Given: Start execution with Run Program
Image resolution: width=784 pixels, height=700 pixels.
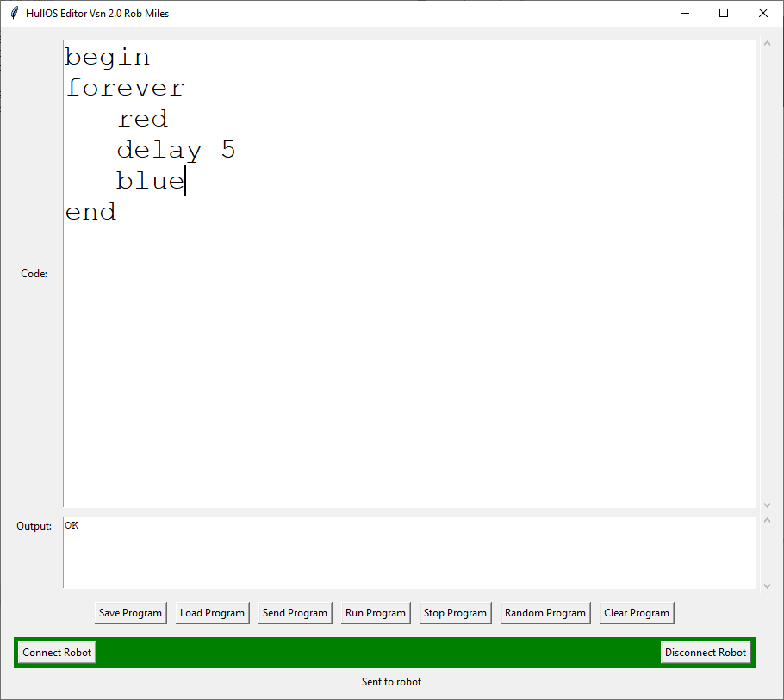Looking at the screenshot, I should point(376,613).
